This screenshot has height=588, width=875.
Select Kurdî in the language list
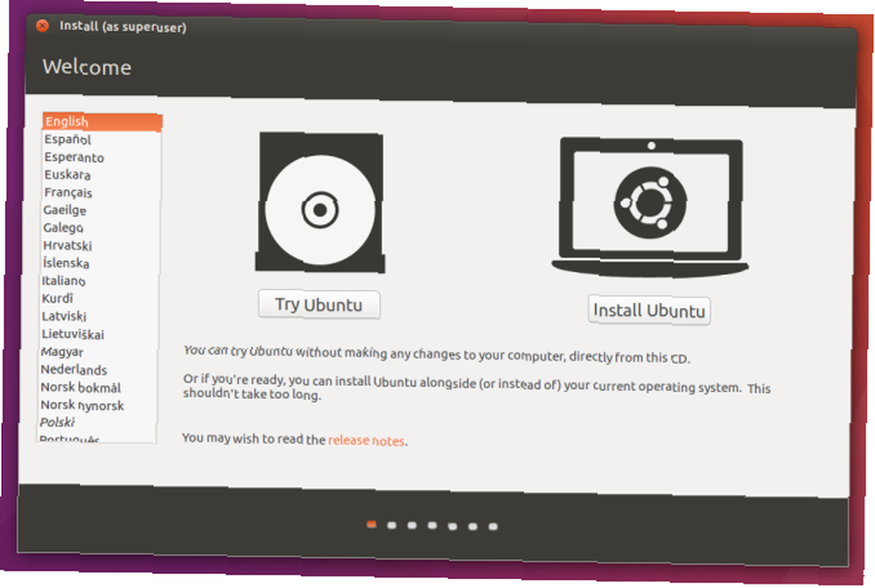(100, 298)
